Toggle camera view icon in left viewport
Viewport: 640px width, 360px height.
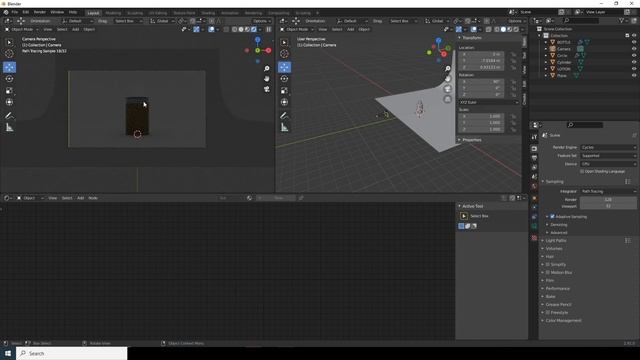(267, 89)
